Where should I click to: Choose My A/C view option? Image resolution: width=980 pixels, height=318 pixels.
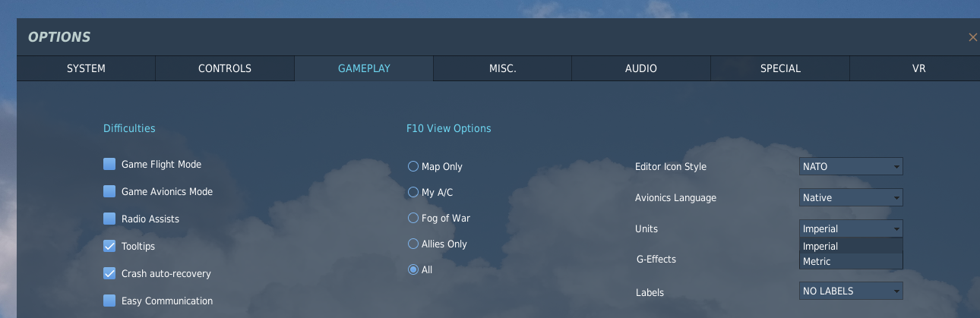[x=413, y=192]
